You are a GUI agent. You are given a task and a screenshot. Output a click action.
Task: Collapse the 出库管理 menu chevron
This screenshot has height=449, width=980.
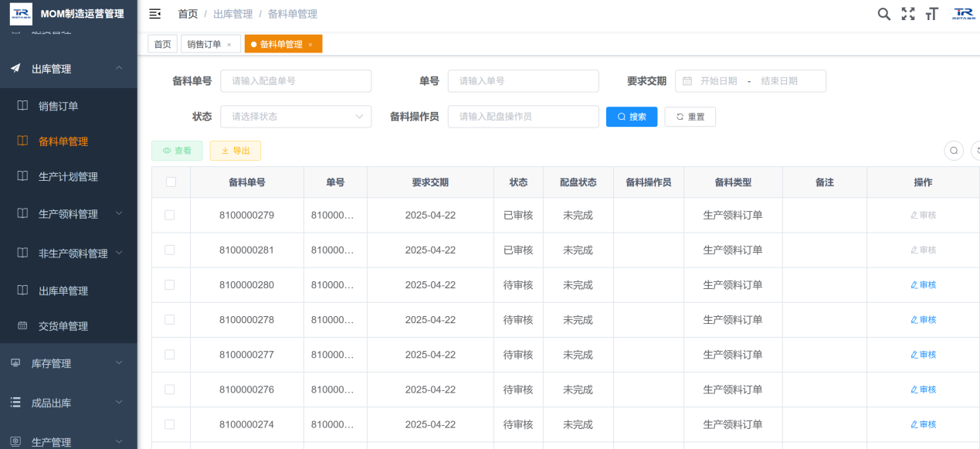coord(119,69)
